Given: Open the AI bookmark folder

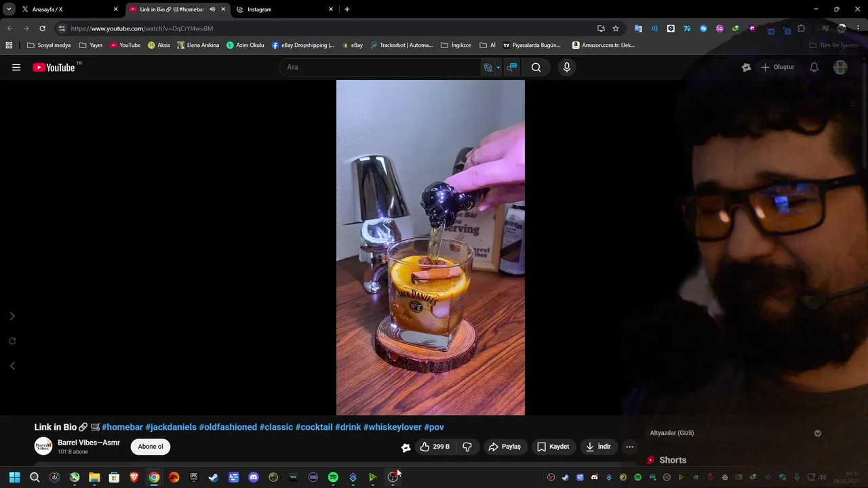Looking at the screenshot, I should [488, 45].
